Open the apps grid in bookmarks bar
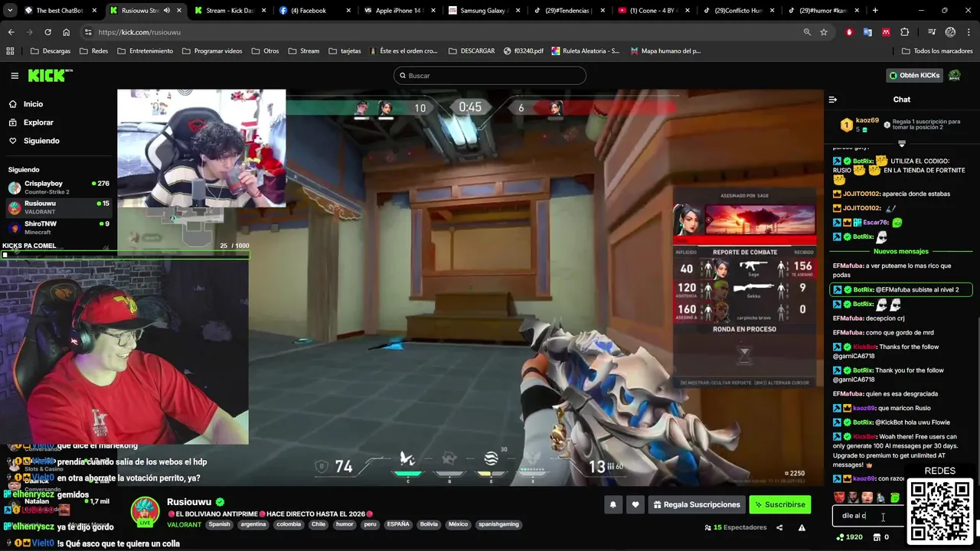 tap(10, 51)
